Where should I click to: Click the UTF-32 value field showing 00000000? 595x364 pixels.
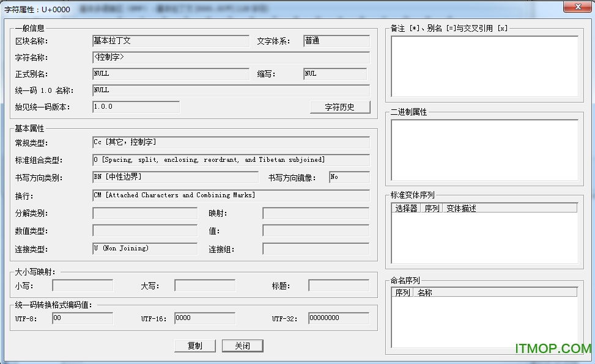(x=336, y=318)
